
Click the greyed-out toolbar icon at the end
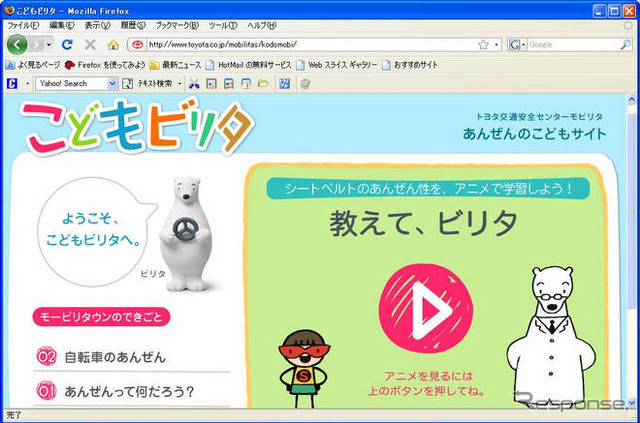[x=305, y=84]
